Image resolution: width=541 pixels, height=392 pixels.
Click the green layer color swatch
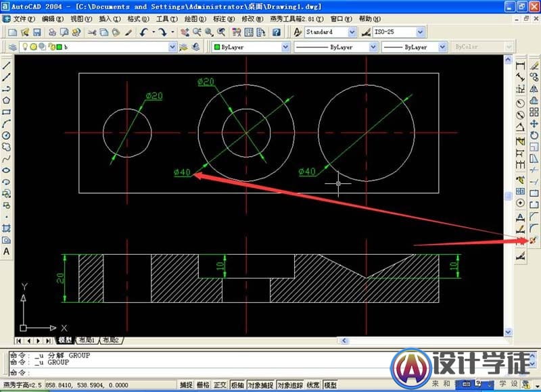click(x=59, y=47)
